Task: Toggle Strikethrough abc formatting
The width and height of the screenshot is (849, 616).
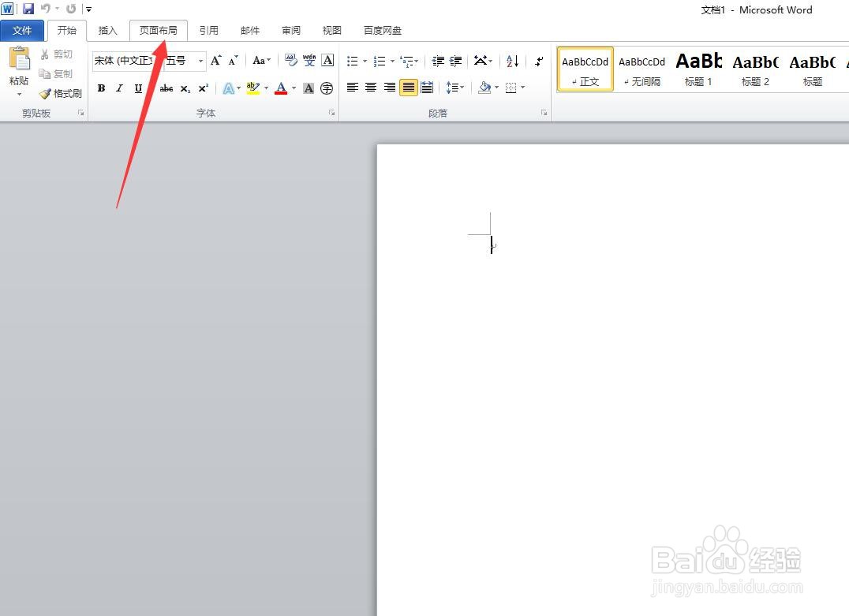Action: (166, 88)
